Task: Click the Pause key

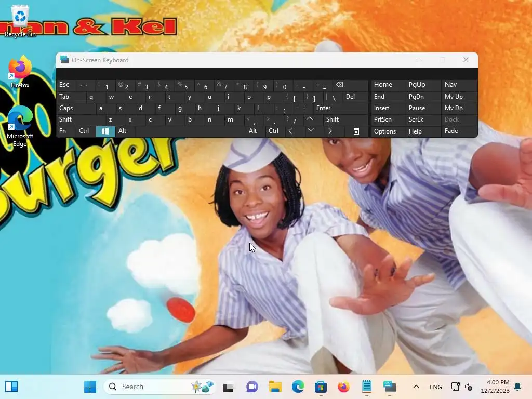Action: pos(423,108)
